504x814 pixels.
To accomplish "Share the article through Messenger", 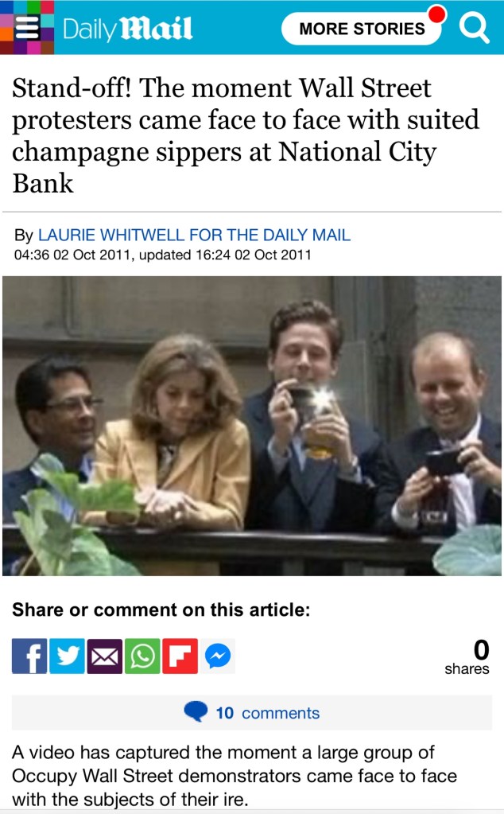I will (218, 656).
